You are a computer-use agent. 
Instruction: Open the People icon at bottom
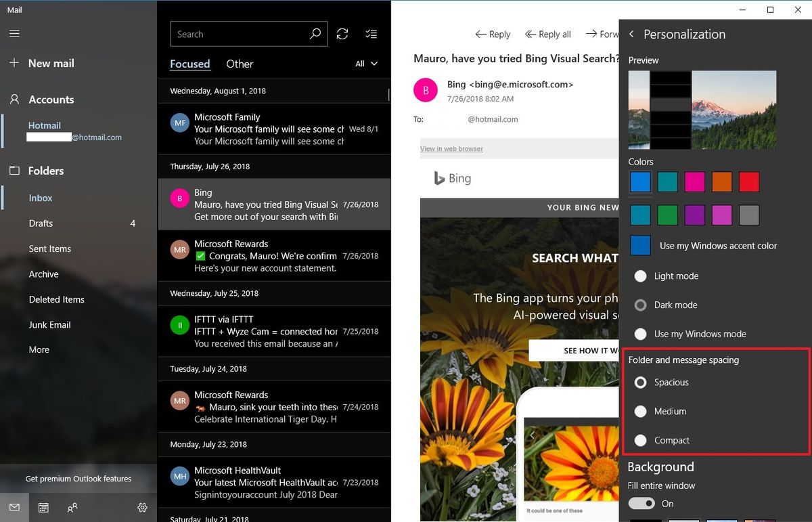[72, 508]
